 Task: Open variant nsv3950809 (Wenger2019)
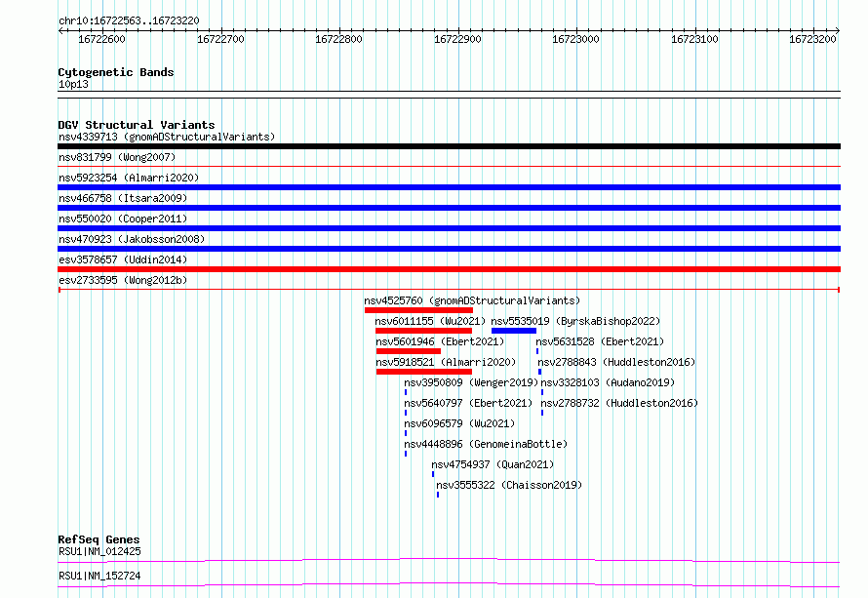[x=471, y=382]
